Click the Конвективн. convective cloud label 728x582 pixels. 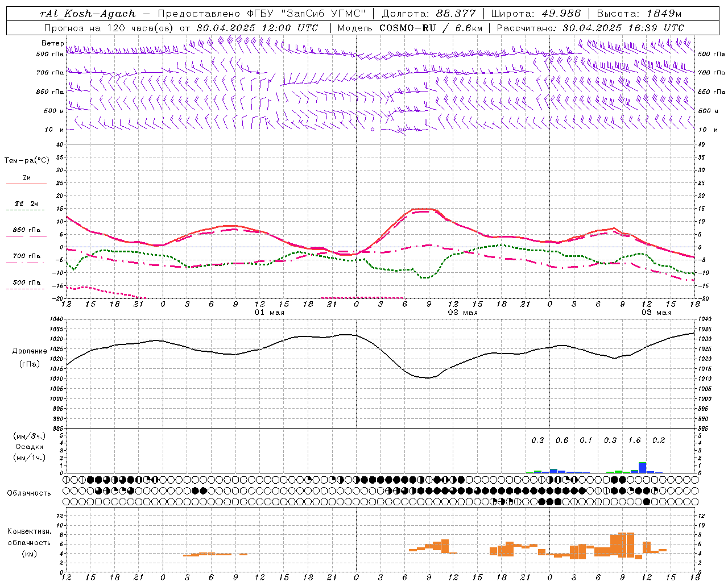point(29,531)
